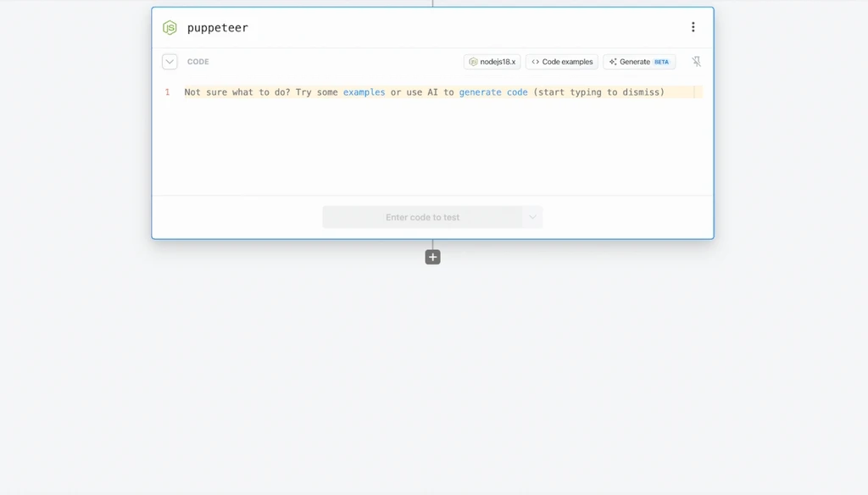Follow the 'generate code' link in the hint
This screenshot has height=495, width=868.
pyautogui.click(x=493, y=92)
